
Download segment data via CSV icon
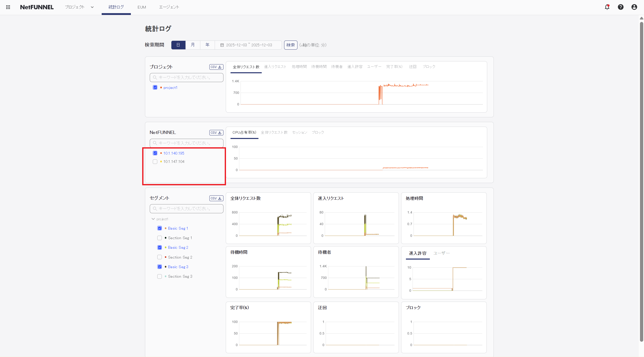[x=216, y=198]
